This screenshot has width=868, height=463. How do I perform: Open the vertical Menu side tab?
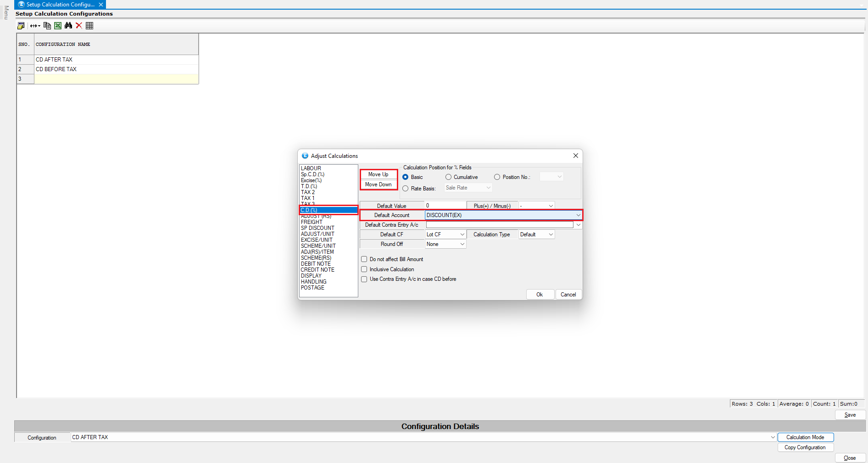click(x=6, y=12)
